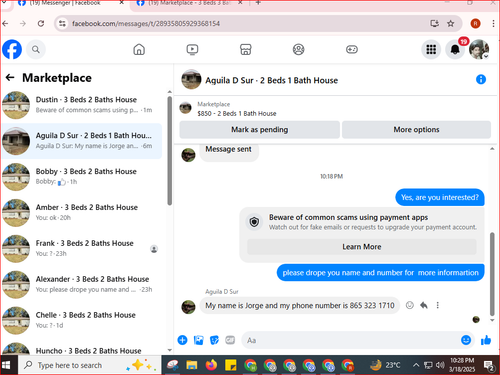Screen dimensions: 500x375
Task: Open Windows Start menu
Action: pos(7,365)
